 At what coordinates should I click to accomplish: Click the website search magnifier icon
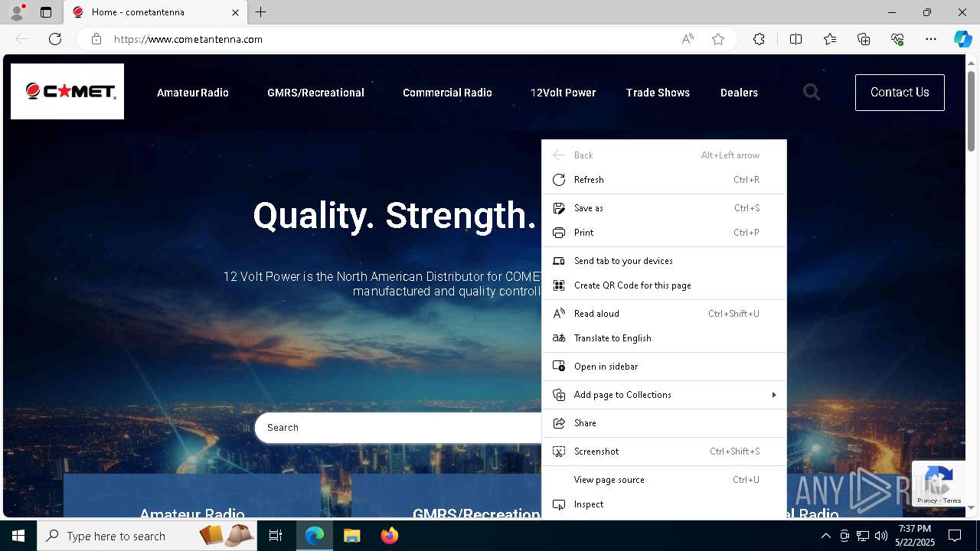(x=812, y=93)
